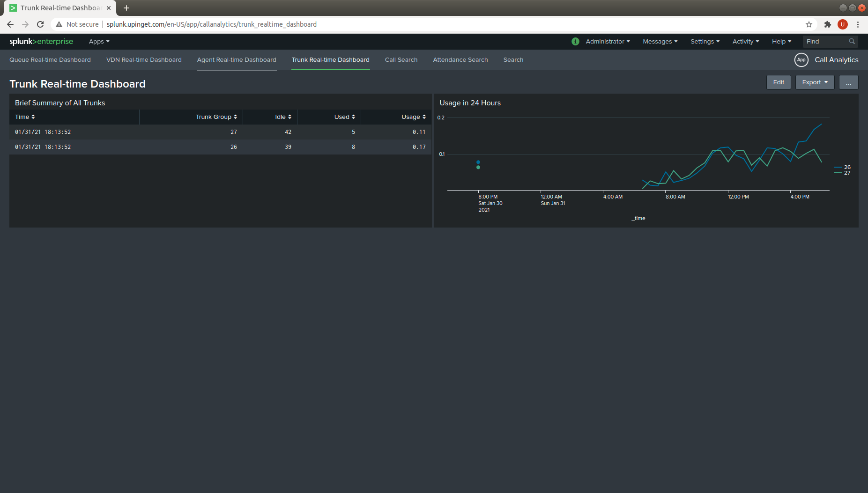This screenshot has height=493, width=868.
Task: Click the Splunk enterprise logo
Action: point(41,41)
